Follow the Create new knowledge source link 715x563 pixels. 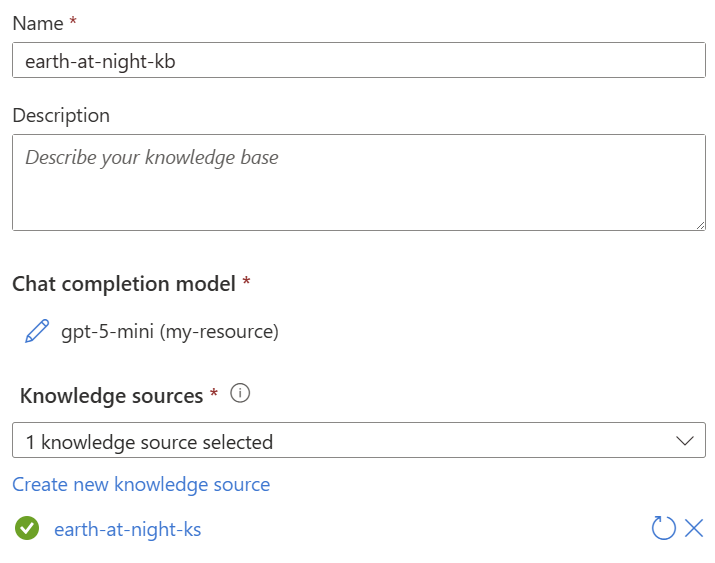(x=141, y=484)
